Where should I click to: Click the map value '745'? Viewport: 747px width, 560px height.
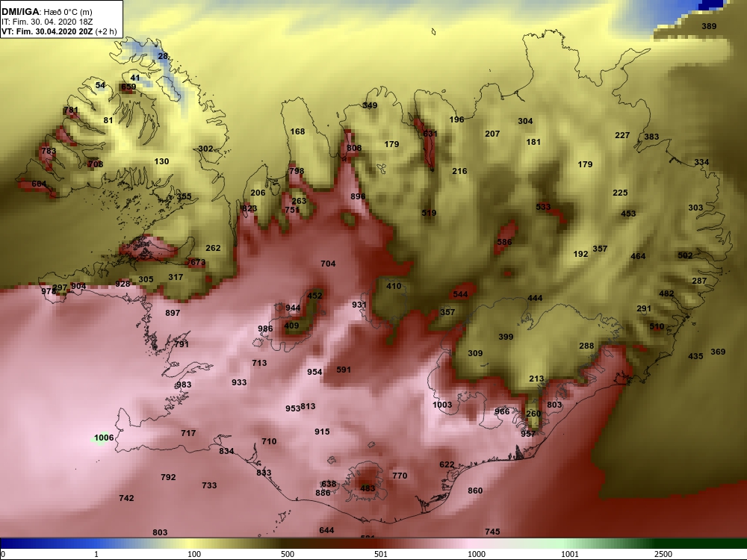[492, 532]
